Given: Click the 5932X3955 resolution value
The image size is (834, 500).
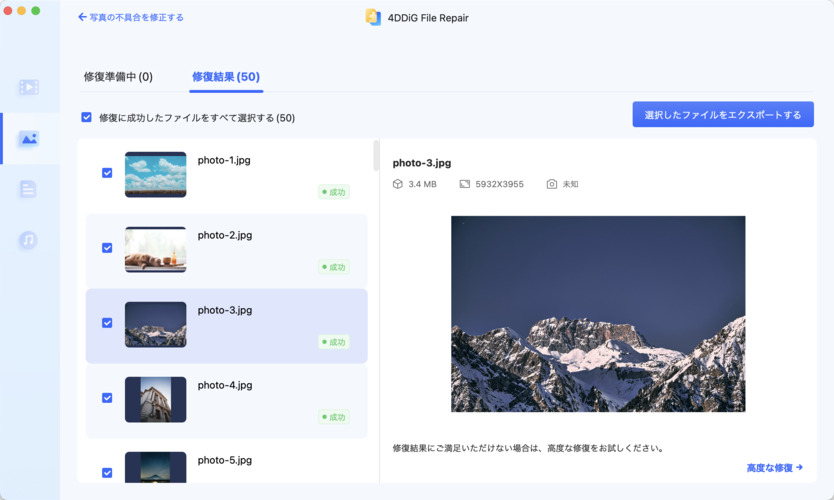Looking at the screenshot, I should pyautogui.click(x=499, y=184).
